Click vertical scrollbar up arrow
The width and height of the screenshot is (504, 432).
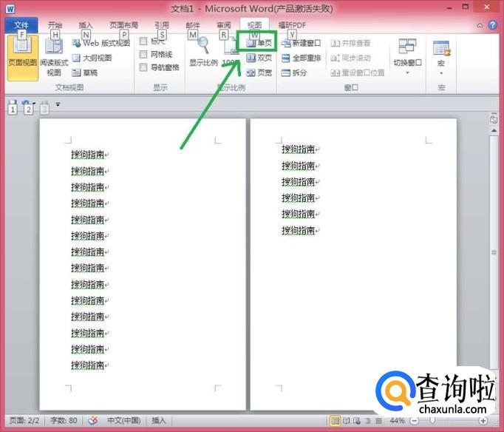(494, 131)
